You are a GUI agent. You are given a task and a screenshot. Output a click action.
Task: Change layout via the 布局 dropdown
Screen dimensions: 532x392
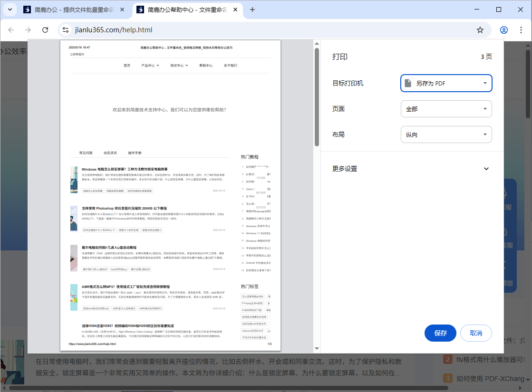(x=446, y=134)
